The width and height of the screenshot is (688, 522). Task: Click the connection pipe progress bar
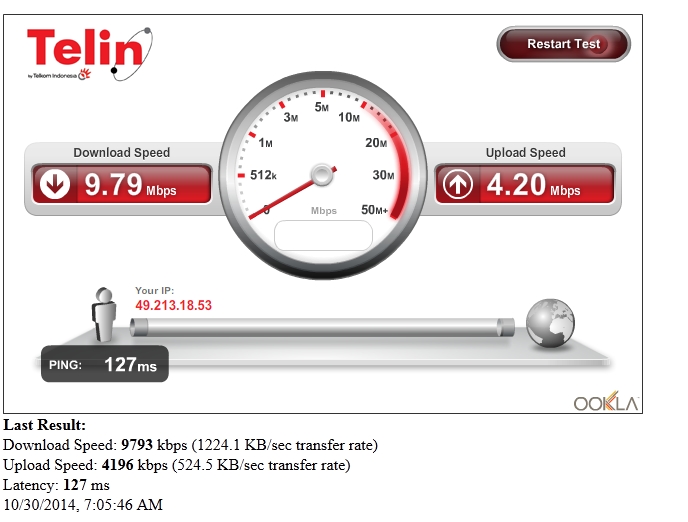pyautogui.click(x=322, y=328)
